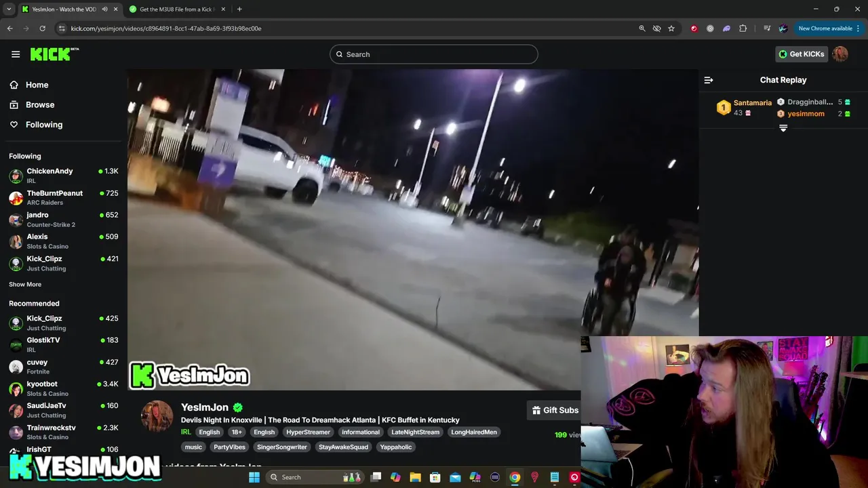Viewport: 868px width, 488px height.
Task: Switch to the 'Get the M3U8 File' tab
Action: point(178,9)
